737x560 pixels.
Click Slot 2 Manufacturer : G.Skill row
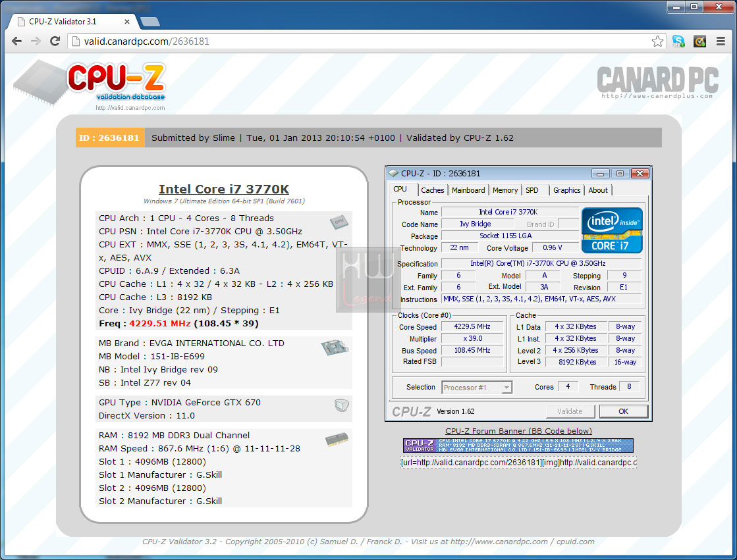pyautogui.click(x=160, y=501)
